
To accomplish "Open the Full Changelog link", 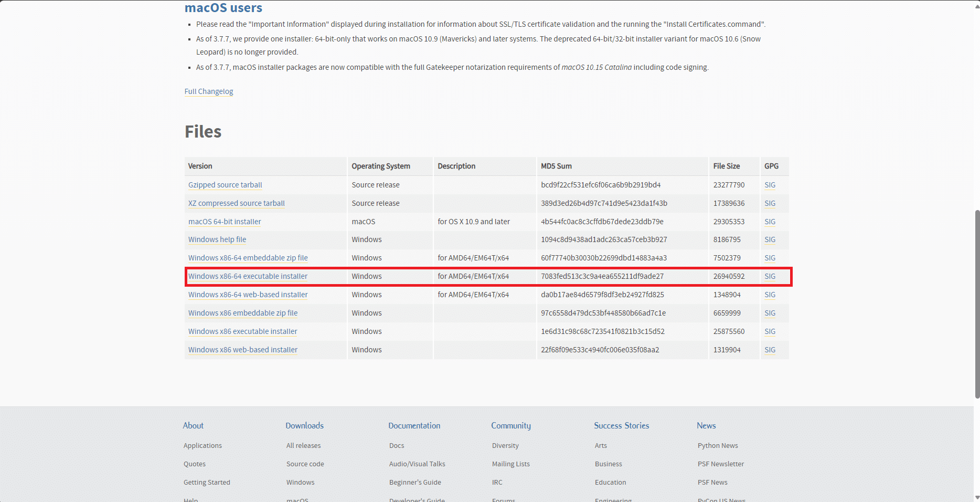I will (209, 91).
